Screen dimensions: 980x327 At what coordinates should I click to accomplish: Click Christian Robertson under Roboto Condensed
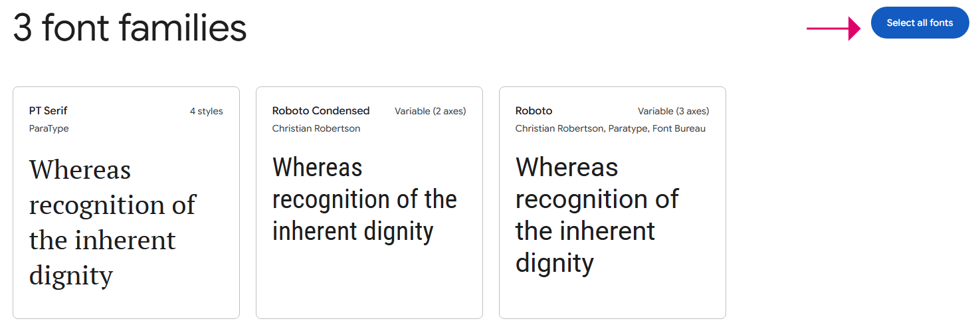tap(316, 128)
